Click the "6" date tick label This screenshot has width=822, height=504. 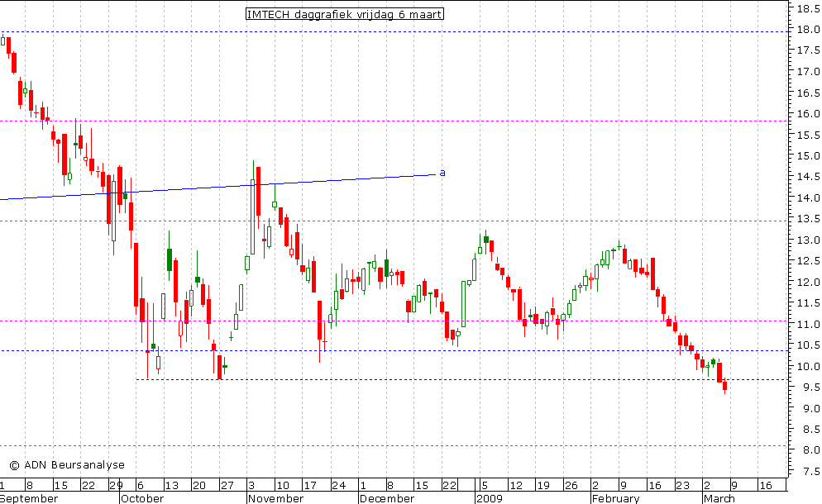tap(141, 485)
